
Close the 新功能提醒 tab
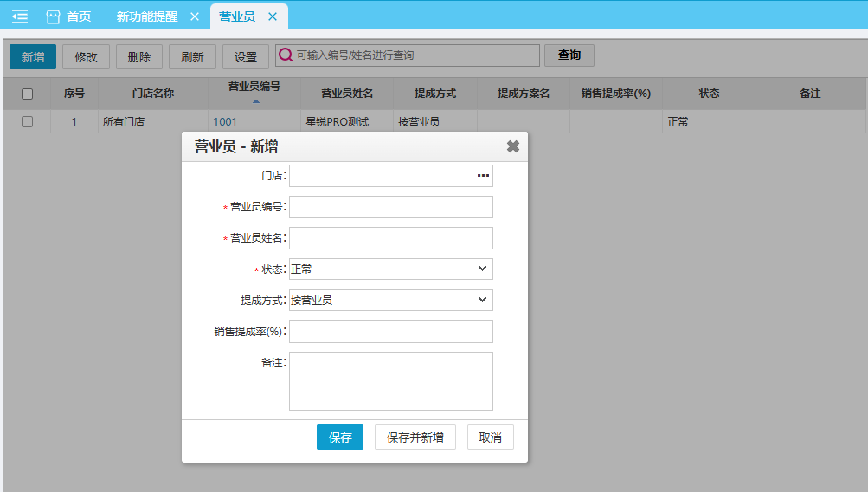point(194,16)
